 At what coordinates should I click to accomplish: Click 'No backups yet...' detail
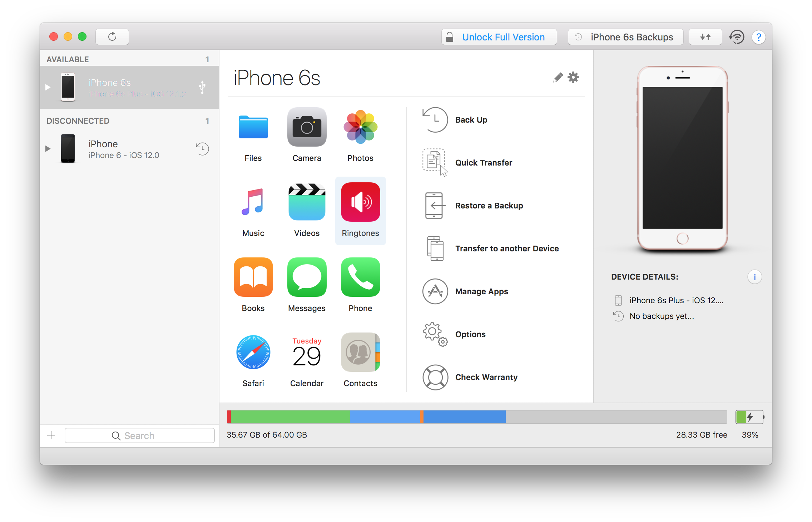(x=662, y=316)
